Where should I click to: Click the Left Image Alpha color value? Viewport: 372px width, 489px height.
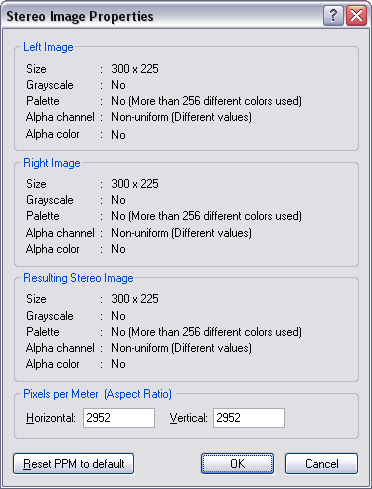point(118,135)
